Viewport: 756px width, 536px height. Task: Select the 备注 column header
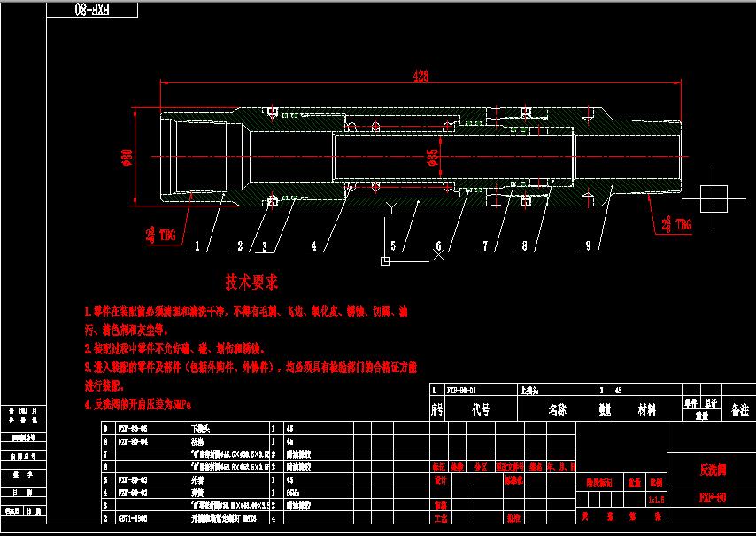[x=740, y=409]
